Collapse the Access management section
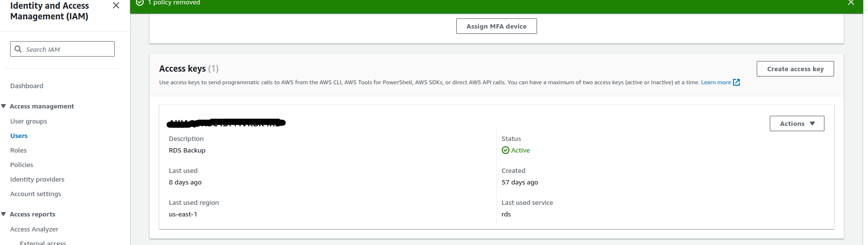 (3, 106)
